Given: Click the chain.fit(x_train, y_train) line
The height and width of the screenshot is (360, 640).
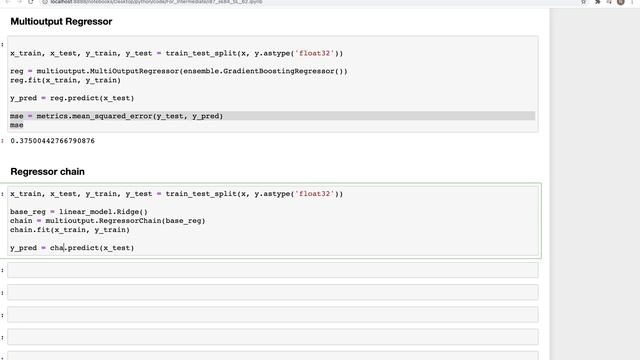Looking at the screenshot, I should [70, 230].
